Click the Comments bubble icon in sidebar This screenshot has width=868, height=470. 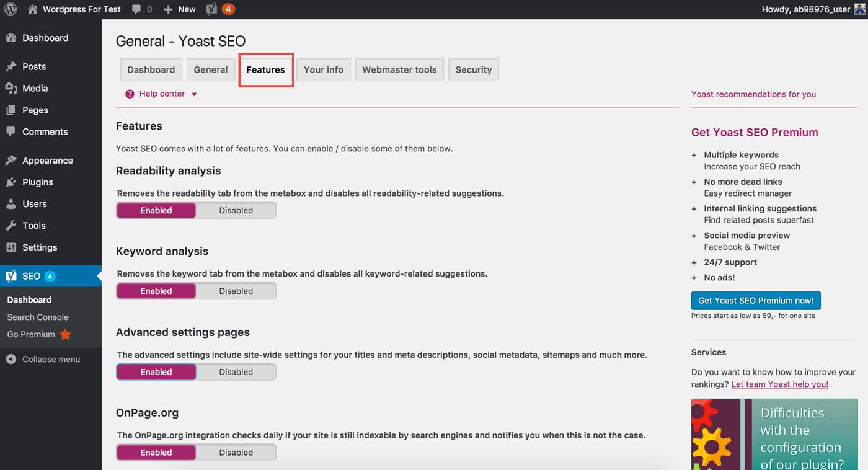tap(11, 131)
